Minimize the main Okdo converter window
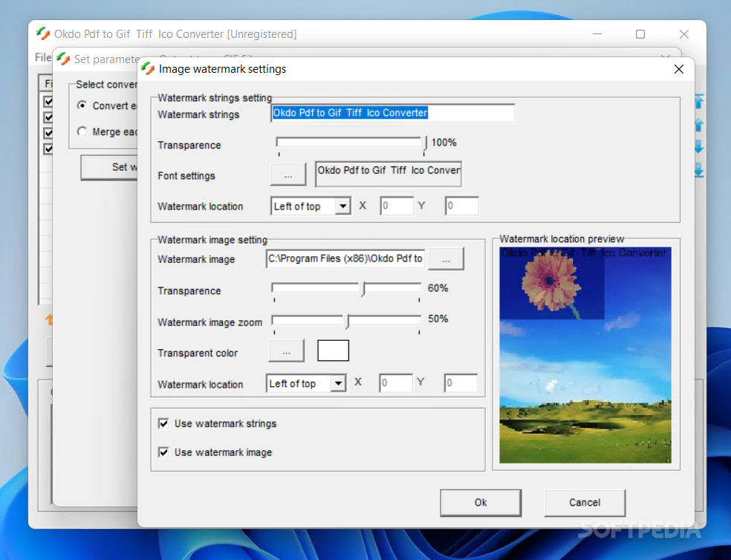 597,34
